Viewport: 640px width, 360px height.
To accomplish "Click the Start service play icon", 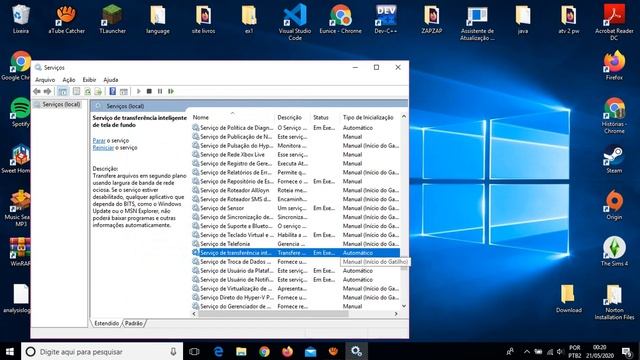I will (x=138, y=91).
